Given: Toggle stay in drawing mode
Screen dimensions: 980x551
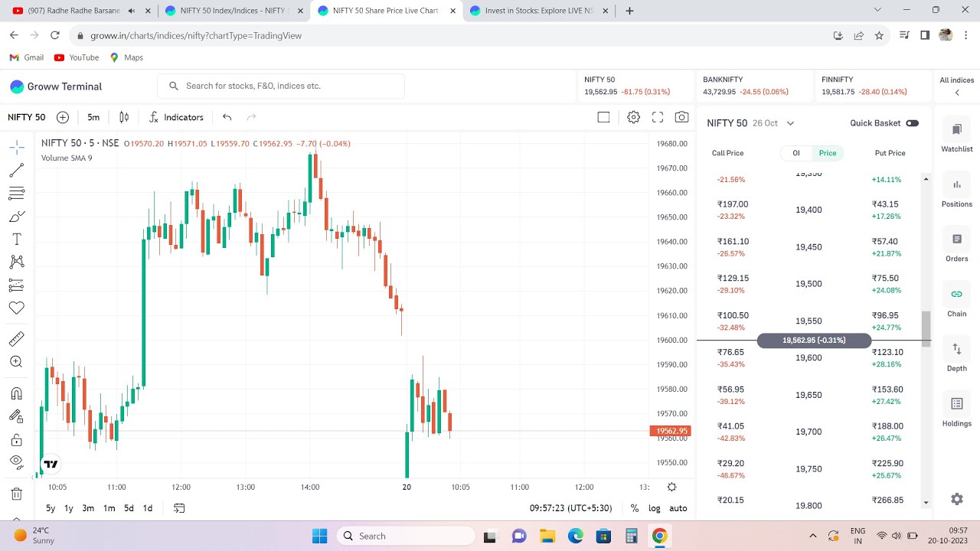Looking at the screenshot, I should [17, 416].
